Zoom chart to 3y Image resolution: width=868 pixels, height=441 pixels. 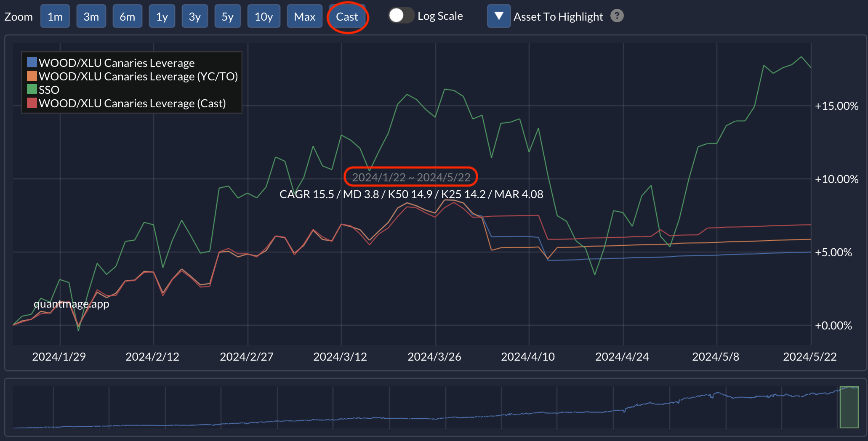tap(195, 16)
